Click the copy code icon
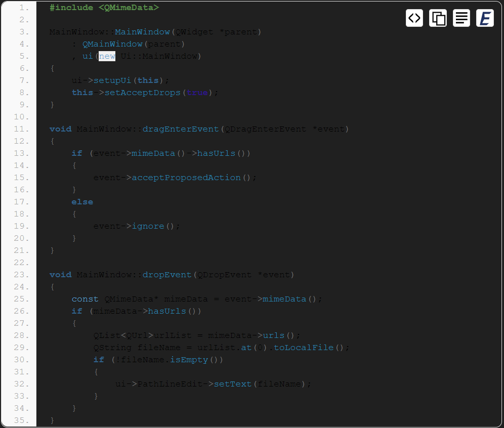504x428 pixels. (438, 18)
